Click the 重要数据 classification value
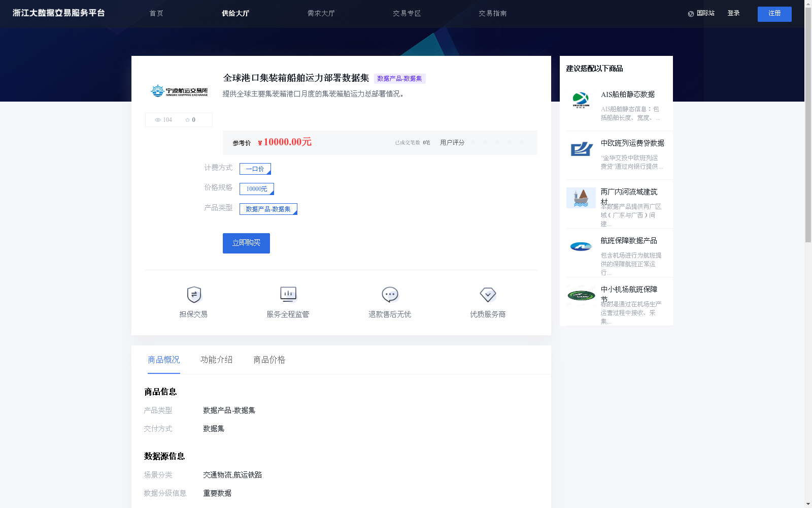Viewport: 812px width, 508px height. click(217, 493)
